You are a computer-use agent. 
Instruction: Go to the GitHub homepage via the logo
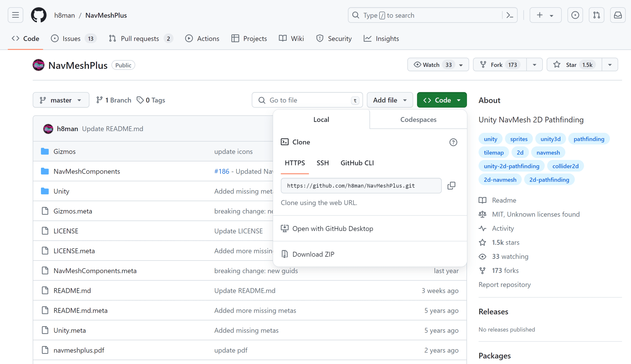[39, 15]
